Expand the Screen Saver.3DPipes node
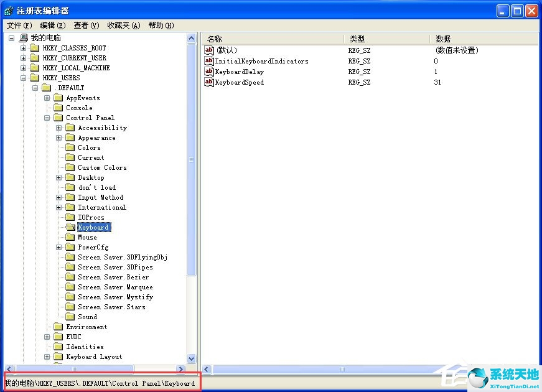542x392 pixels. (58, 267)
